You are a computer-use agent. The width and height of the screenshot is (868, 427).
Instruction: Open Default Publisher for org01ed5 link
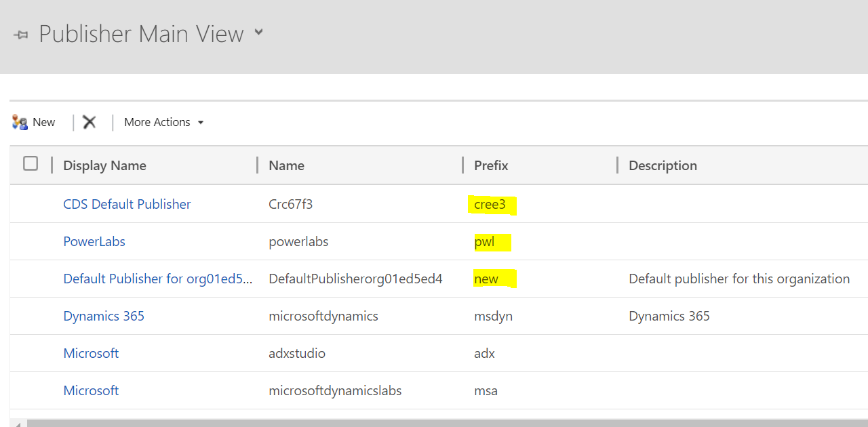[x=157, y=279]
